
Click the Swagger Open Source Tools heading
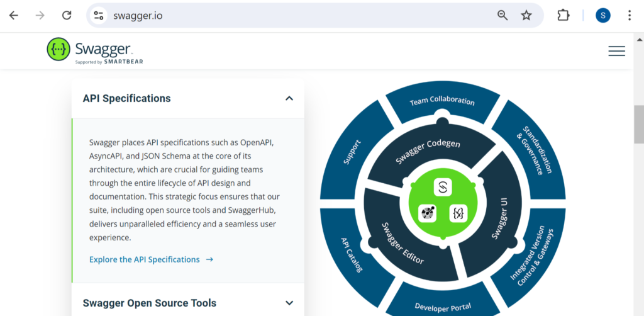tap(150, 303)
